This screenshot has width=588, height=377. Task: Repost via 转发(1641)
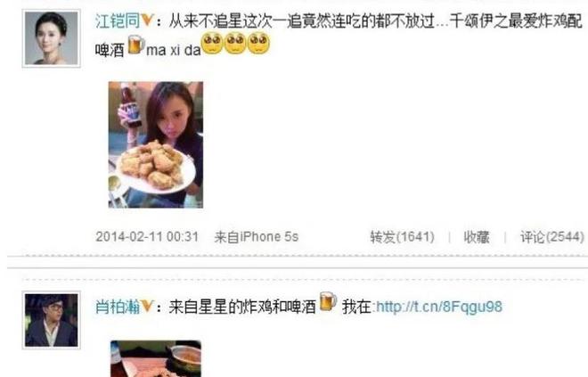(402, 237)
